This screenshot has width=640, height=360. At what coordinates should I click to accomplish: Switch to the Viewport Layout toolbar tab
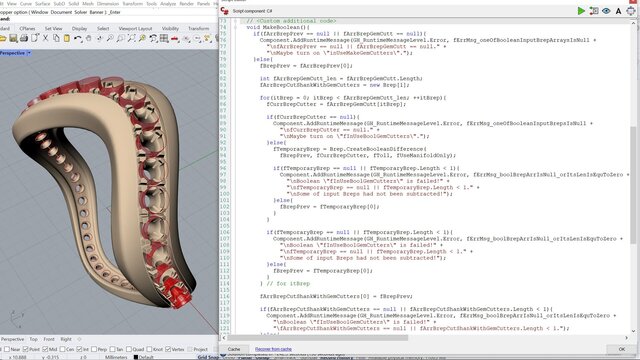coord(135,29)
